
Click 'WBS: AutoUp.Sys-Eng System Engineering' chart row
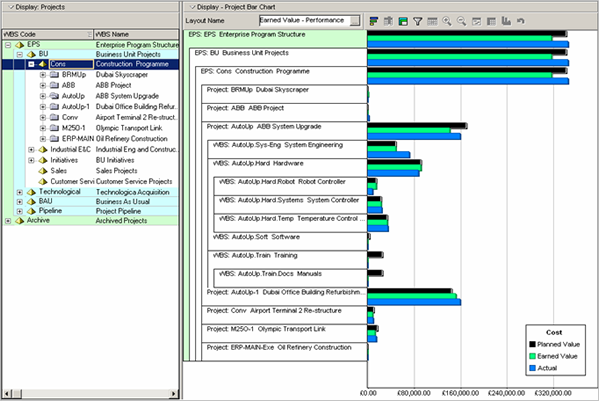[287, 149]
